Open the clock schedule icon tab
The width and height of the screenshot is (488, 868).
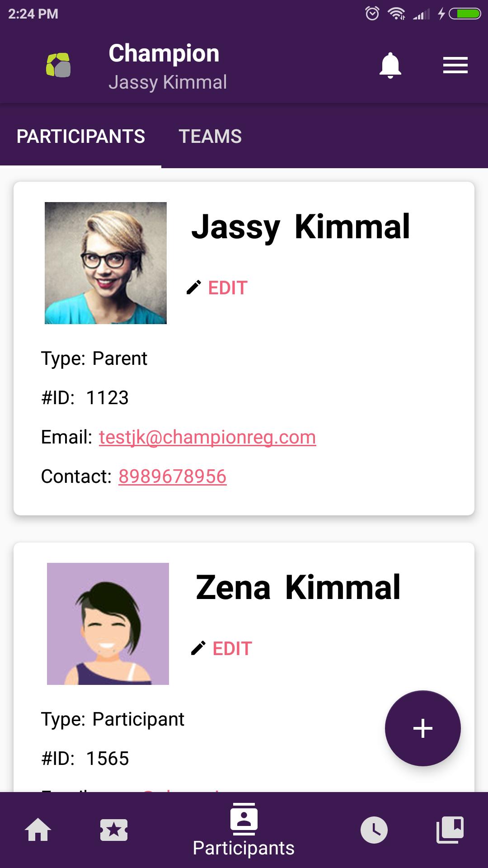click(x=374, y=830)
